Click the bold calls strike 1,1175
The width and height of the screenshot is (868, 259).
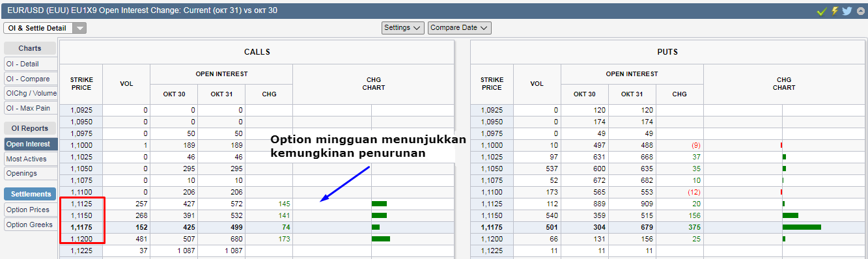point(81,227)
